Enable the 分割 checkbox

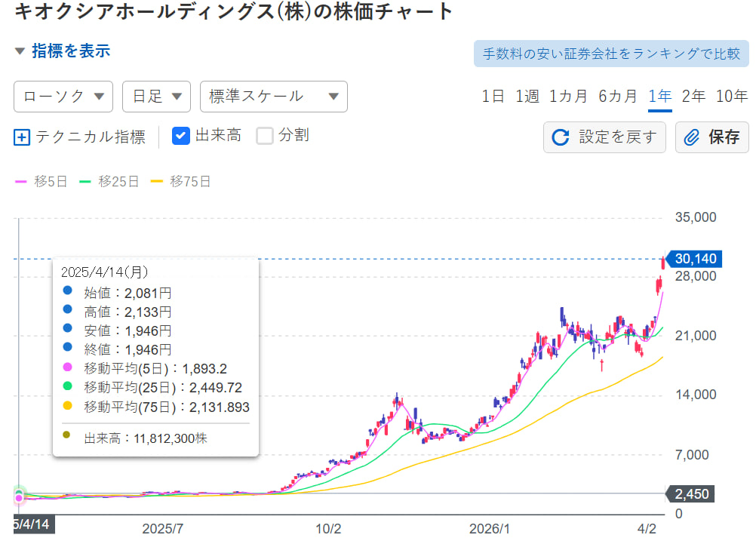tap(265, 137)
